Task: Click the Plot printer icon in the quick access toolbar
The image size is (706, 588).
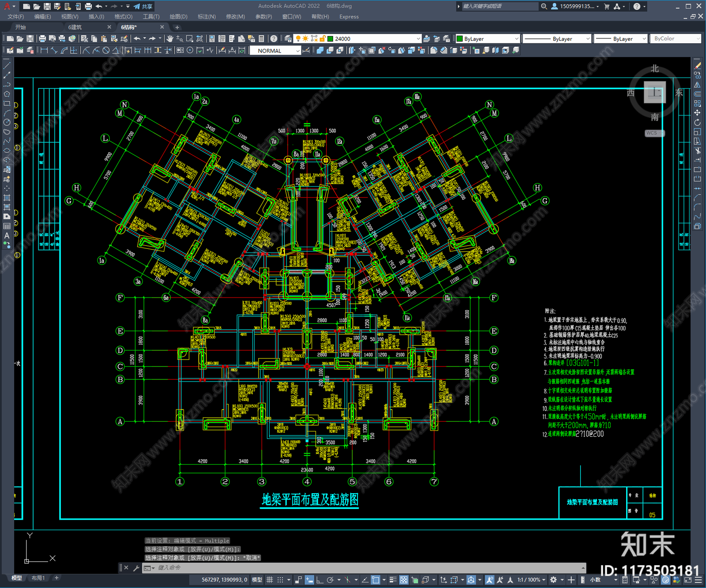Action: tap(88, 6)
